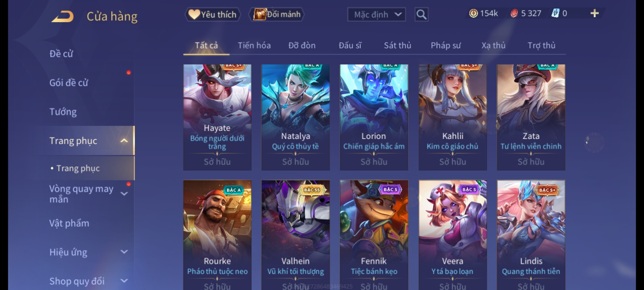Open the search magnifier icon
The image size is (644, 290).
tap(421, 15)
